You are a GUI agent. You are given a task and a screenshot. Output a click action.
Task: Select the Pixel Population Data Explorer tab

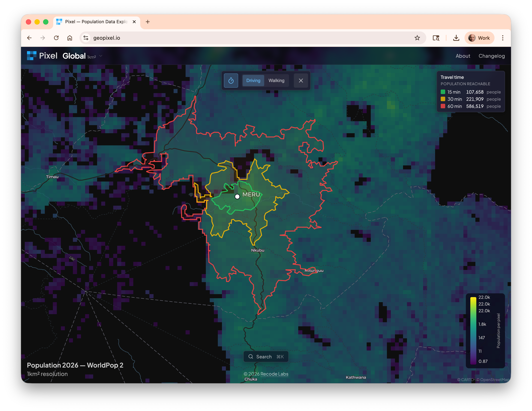tap(97, 22)
